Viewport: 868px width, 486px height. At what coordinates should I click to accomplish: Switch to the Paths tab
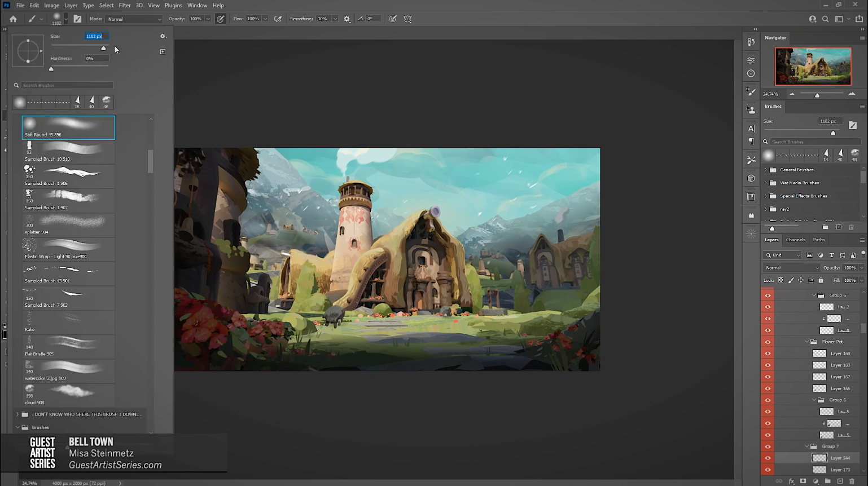[819, 240]
